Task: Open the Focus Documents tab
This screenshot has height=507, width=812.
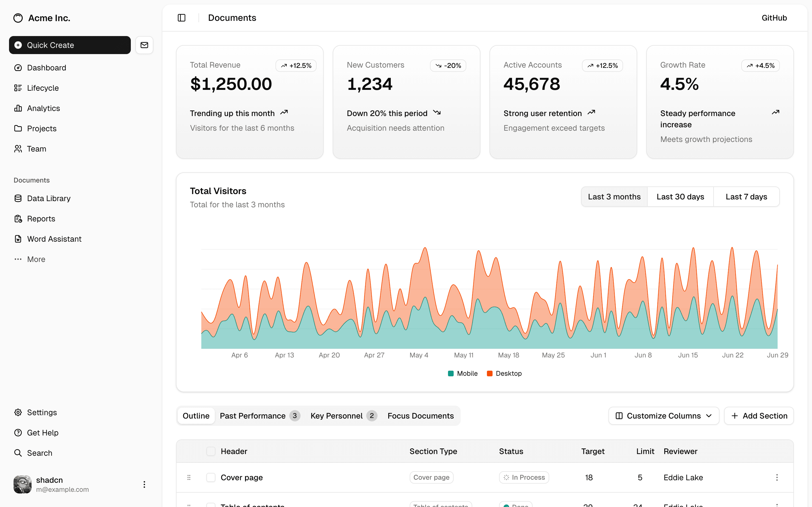Action: (420, 415)
